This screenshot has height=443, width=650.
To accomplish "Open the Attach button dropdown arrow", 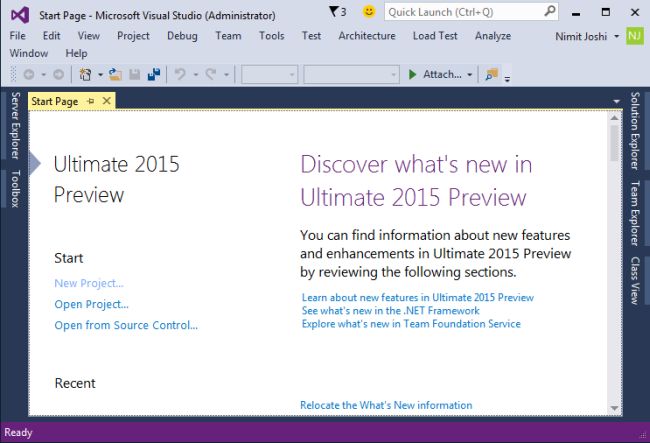I will [470, 75].
